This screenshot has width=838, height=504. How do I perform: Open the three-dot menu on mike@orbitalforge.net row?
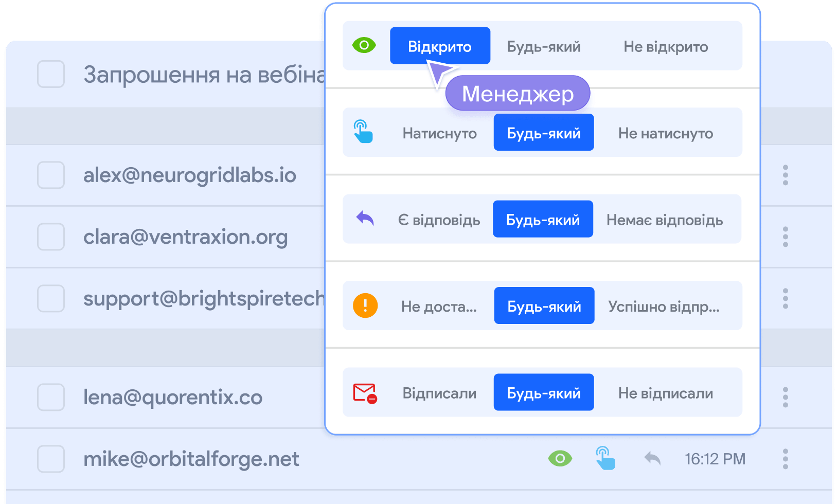coord(786,459)
